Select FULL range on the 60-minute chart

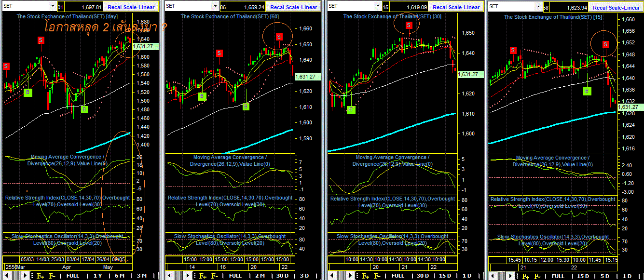[235, 276]
